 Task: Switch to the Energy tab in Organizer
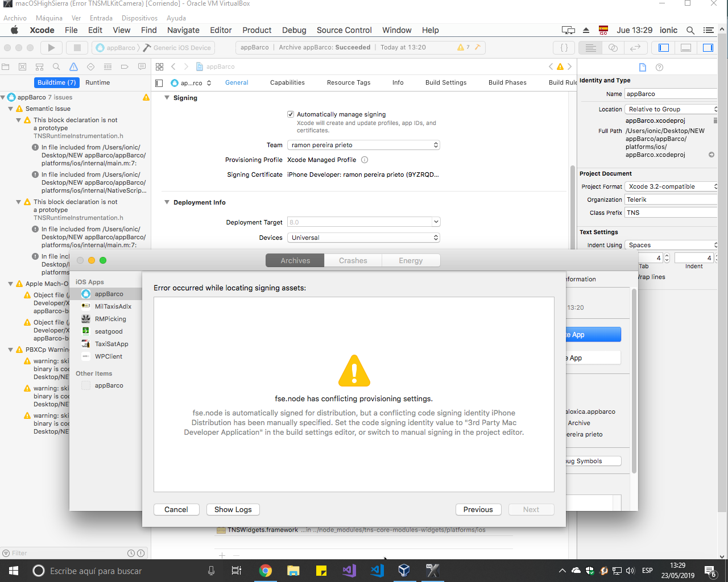411,260
